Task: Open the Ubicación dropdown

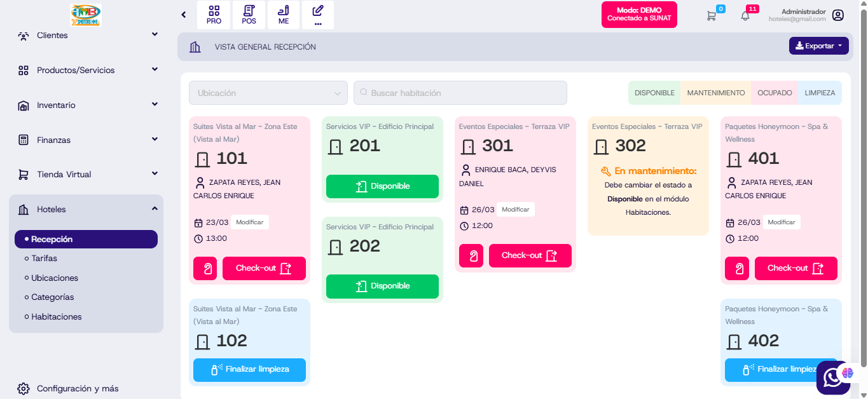Action: pyautogui.click(x=268, y=93)
